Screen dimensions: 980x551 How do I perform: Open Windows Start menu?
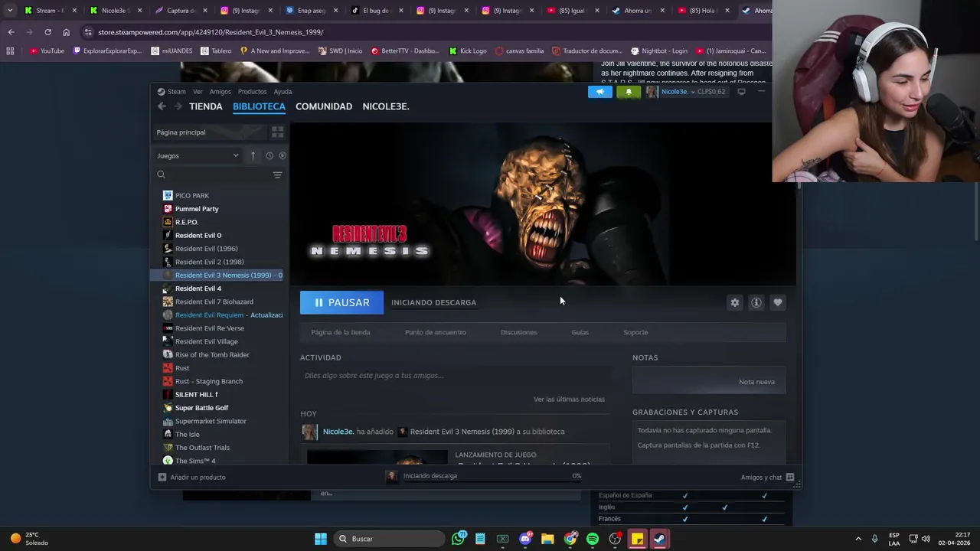click(321, 539)
